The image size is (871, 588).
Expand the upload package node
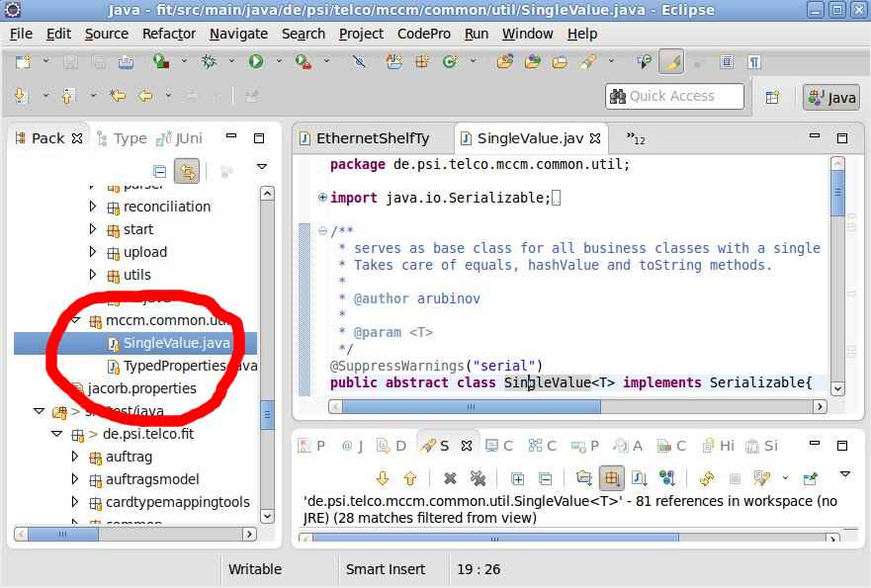click(x=93, y=252)
